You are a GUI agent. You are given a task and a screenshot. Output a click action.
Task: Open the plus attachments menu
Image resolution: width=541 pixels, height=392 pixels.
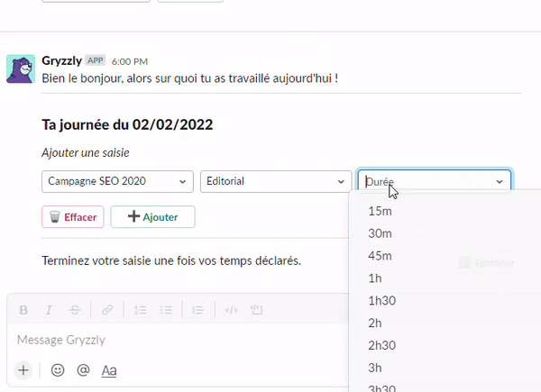tap(23, 370)
